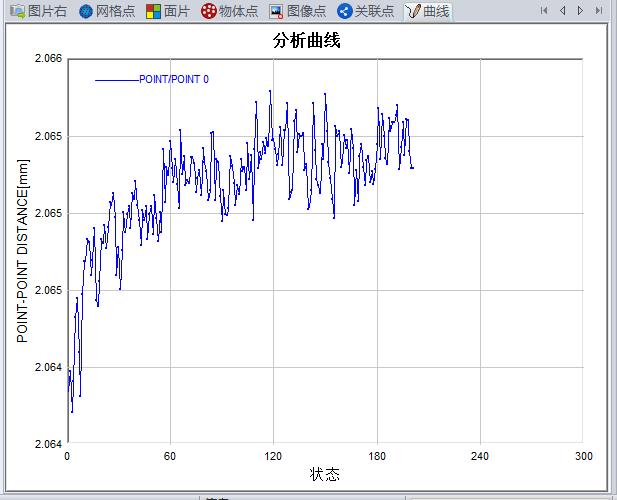Screen dimensions: 617x500
Task: Click the POINT-POINT DISTANCE[mm] axis title
Action: click(23, 250)
